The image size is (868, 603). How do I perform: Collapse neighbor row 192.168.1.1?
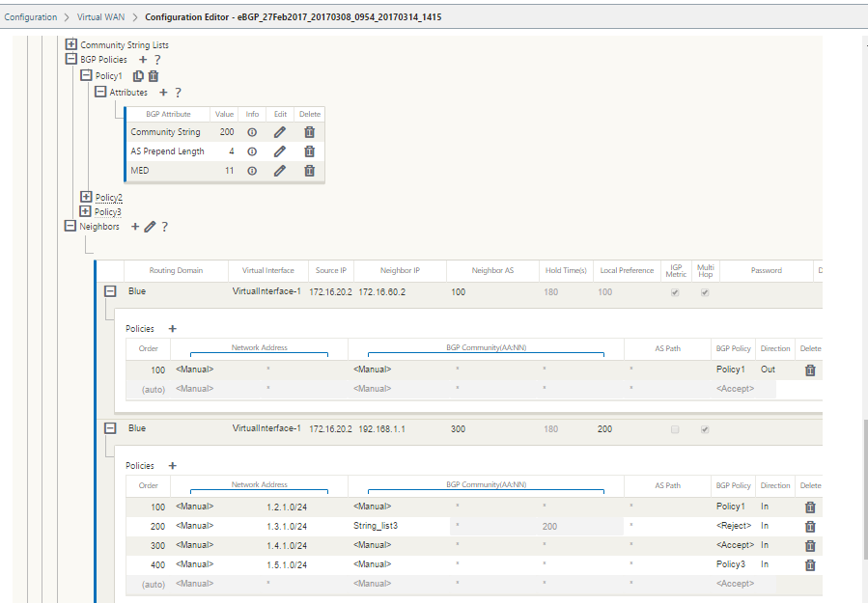(x=110, y=428)
